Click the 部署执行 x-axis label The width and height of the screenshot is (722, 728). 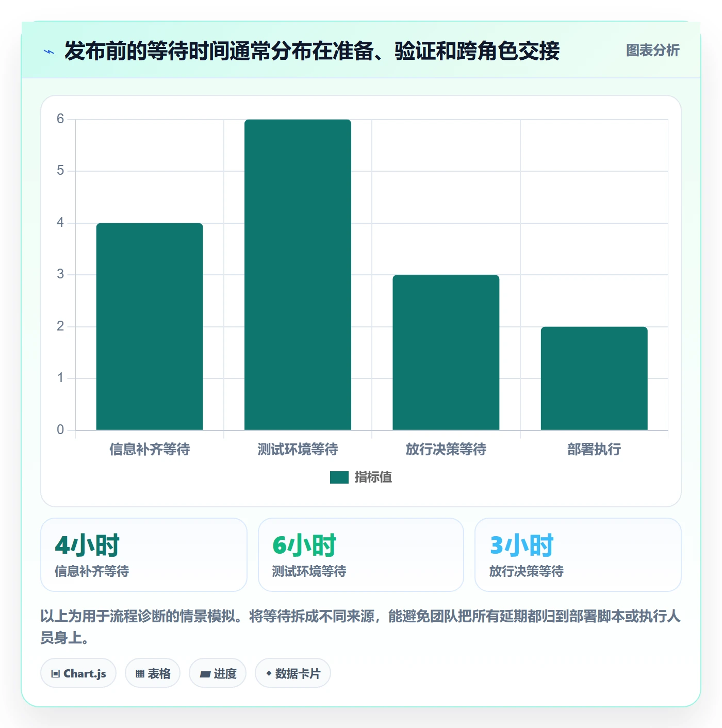coord(594,450)
